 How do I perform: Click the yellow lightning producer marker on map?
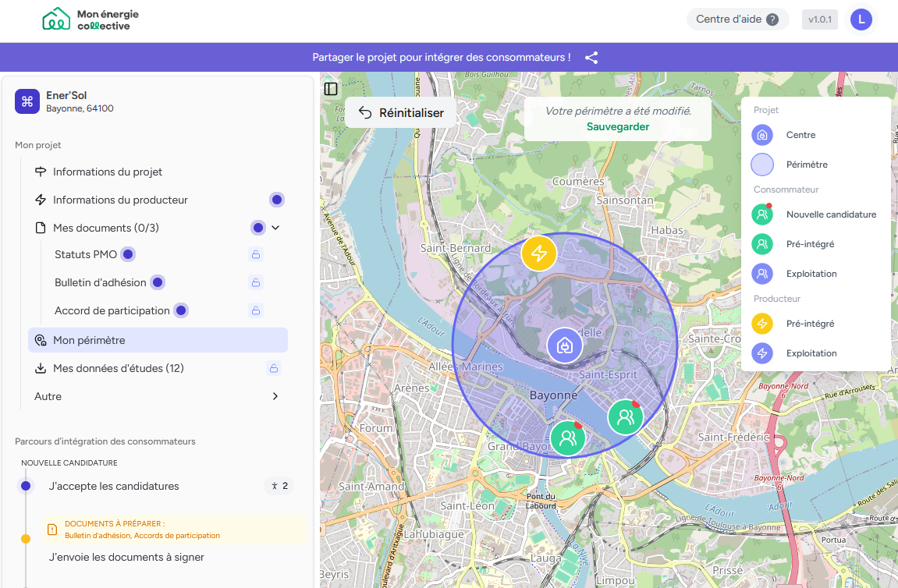pos(538,254)
